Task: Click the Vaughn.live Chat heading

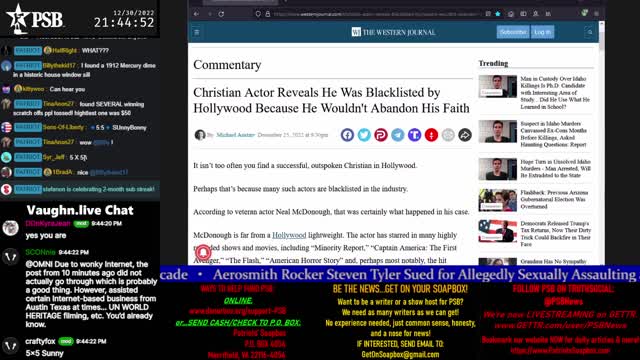Action: (x=80, y=210)
